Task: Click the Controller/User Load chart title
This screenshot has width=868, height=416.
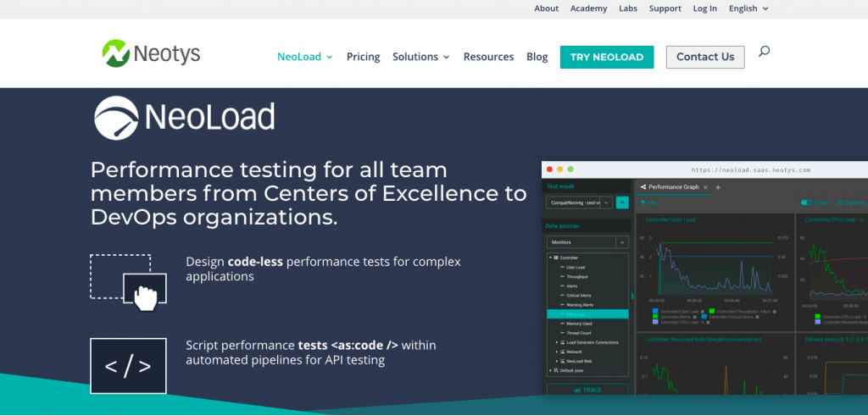Action: pyautogui.click(x=670, y=219)
